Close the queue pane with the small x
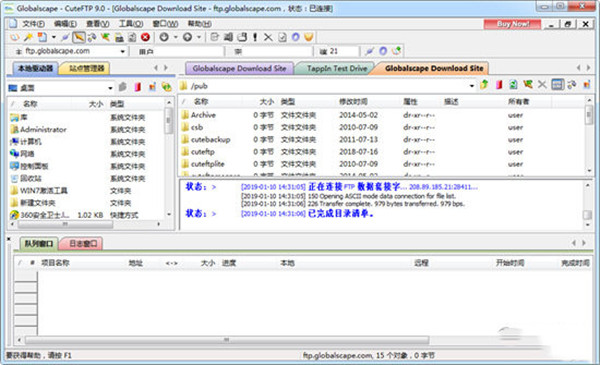 (x=9, y=239)
